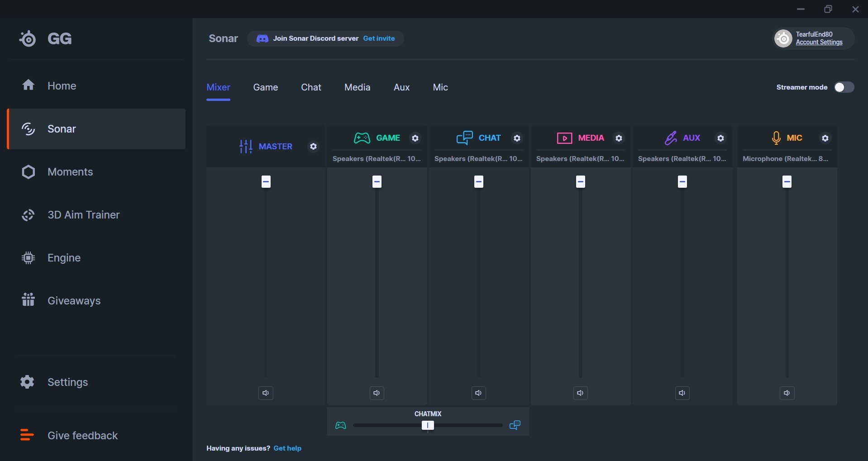The height and width of the screenshot is (461, 868).
Task: Click the Discord logo icon
Action: (262, 38)
